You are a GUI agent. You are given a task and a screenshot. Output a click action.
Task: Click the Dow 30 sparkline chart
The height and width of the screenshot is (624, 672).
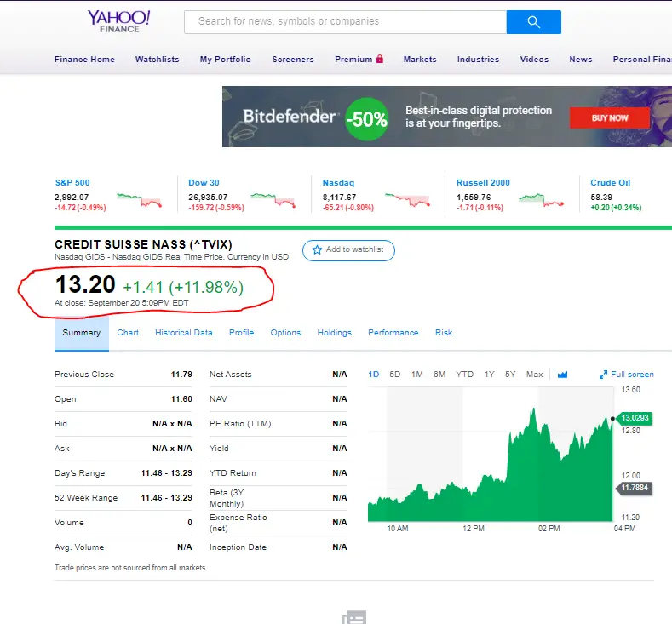(x=273, y=200)
